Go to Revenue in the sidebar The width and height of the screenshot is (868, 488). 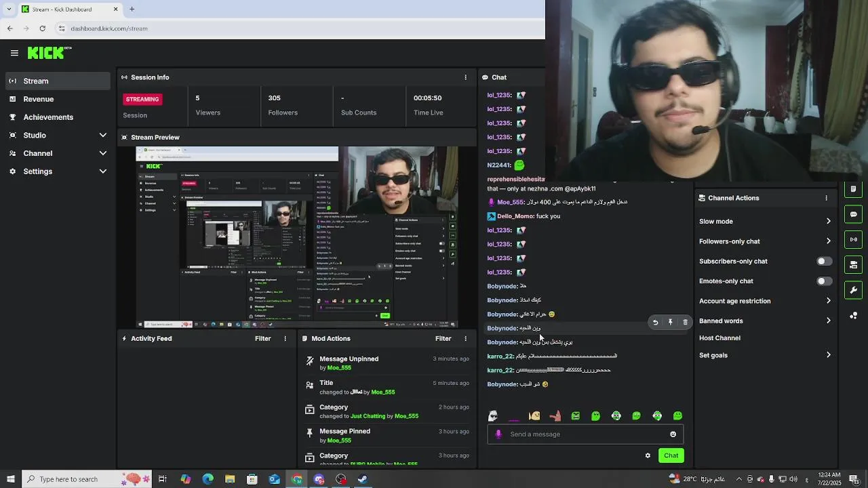(x=58, y=99)
